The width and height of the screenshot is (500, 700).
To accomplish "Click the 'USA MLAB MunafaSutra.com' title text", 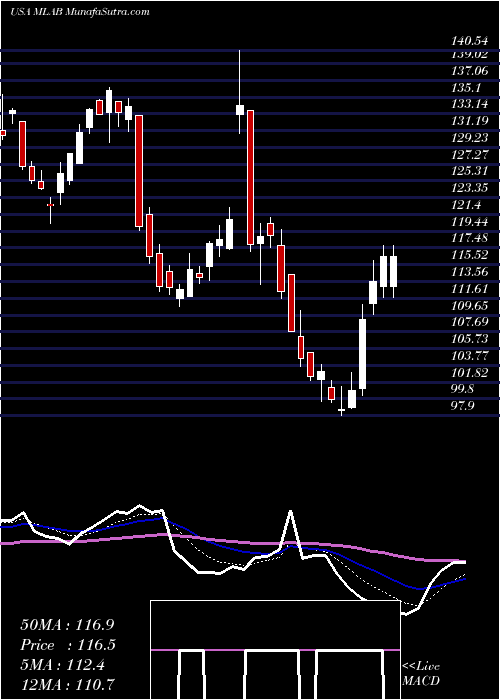I will pyautogui.click(x=79, y=12).
